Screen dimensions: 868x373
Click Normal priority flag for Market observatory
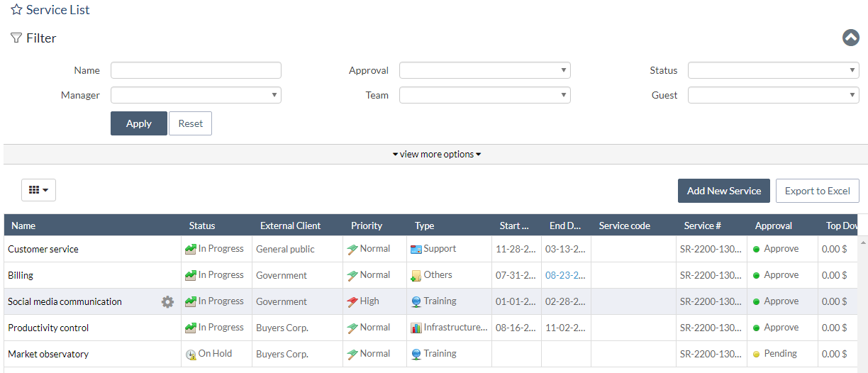coord(352,355)
